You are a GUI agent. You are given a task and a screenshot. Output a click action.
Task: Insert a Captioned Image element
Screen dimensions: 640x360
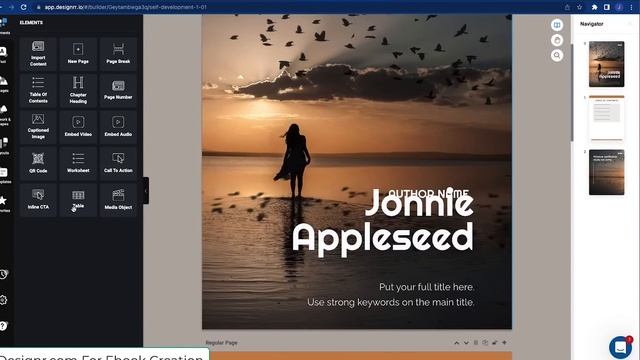pos(38,127)
